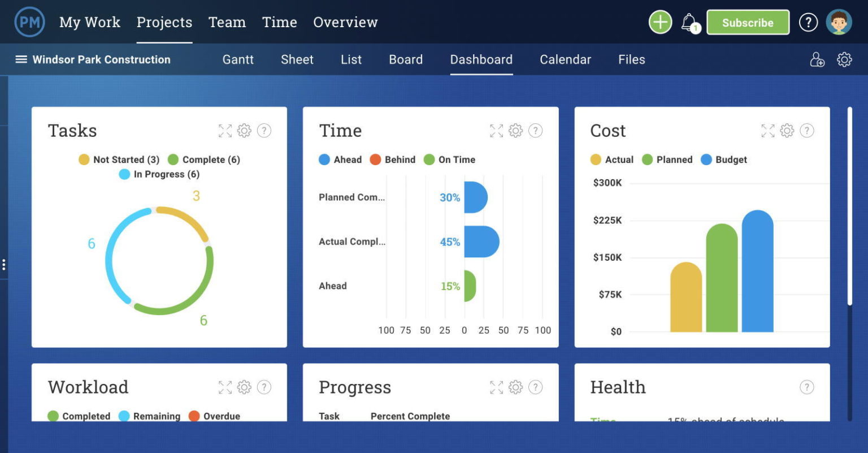
Task: Open the user profile avatar
Action: click(839, 23)
